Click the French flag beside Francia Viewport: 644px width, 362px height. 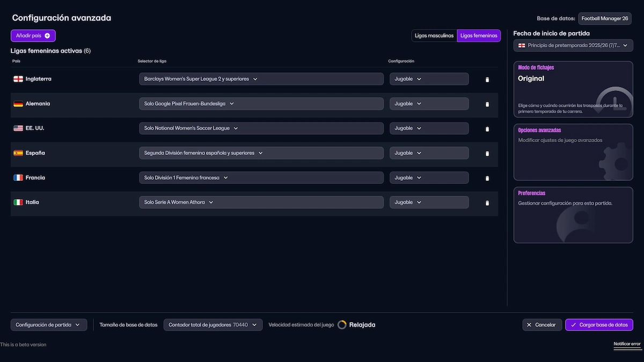coord(18,178)
